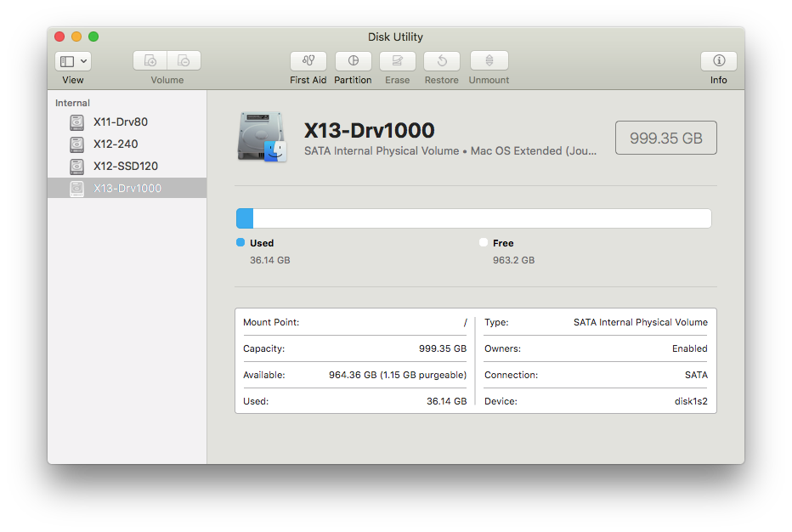792x532 pixels.
Task: Click the white Free legend swatch
Action: [484, 242]
